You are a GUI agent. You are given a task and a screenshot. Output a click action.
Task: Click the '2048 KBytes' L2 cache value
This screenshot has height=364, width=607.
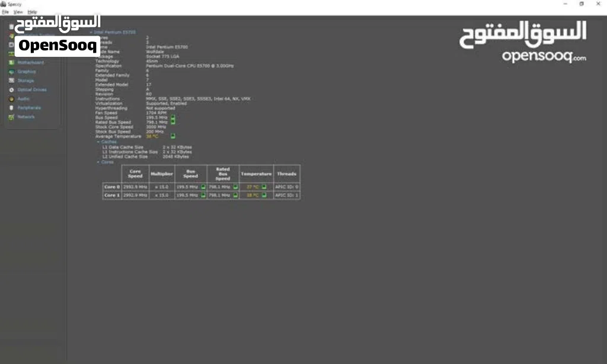coord(175,157)
